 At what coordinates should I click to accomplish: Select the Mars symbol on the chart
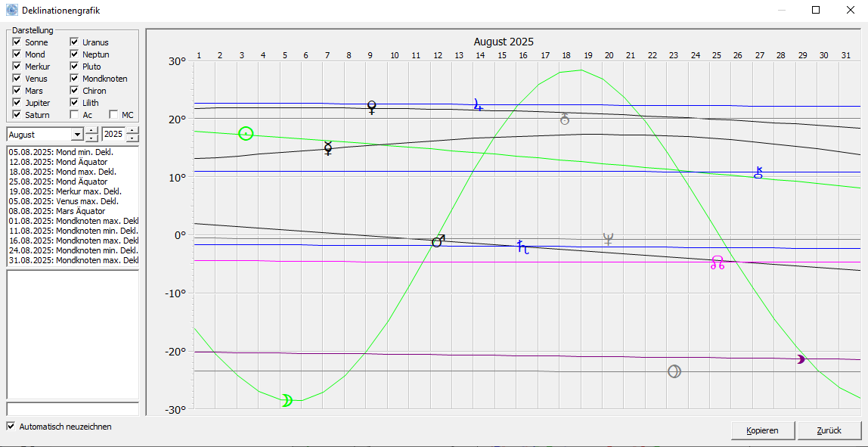tap(438, 241)
